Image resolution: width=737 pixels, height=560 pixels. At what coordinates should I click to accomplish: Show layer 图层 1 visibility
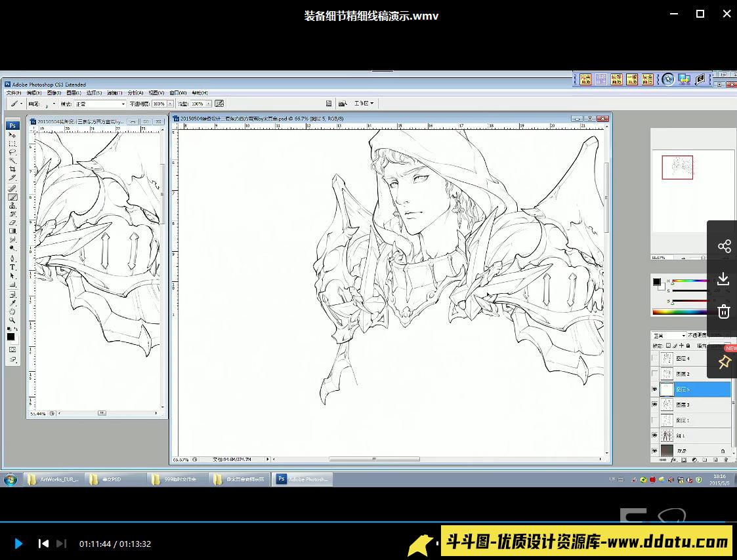[x=655, y=420]
